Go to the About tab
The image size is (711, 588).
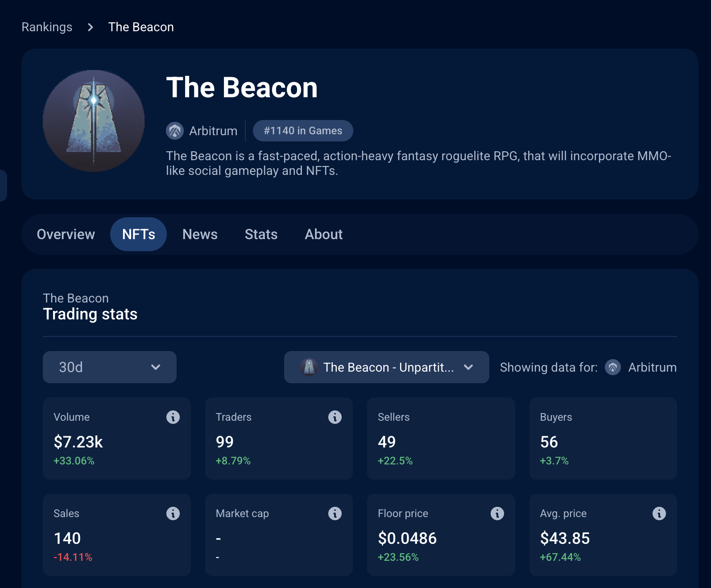(x=323, y=234)
